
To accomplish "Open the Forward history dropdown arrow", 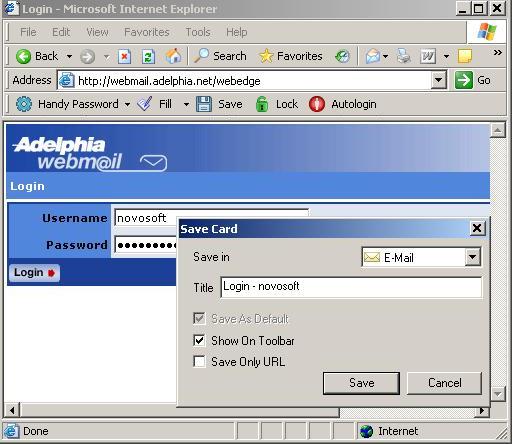I will (106, 57).
